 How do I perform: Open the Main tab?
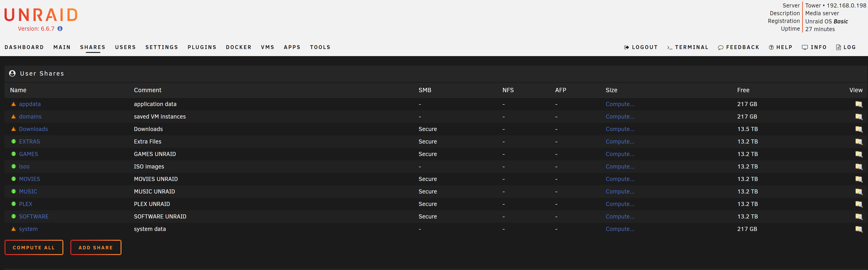tap(62, 47)
